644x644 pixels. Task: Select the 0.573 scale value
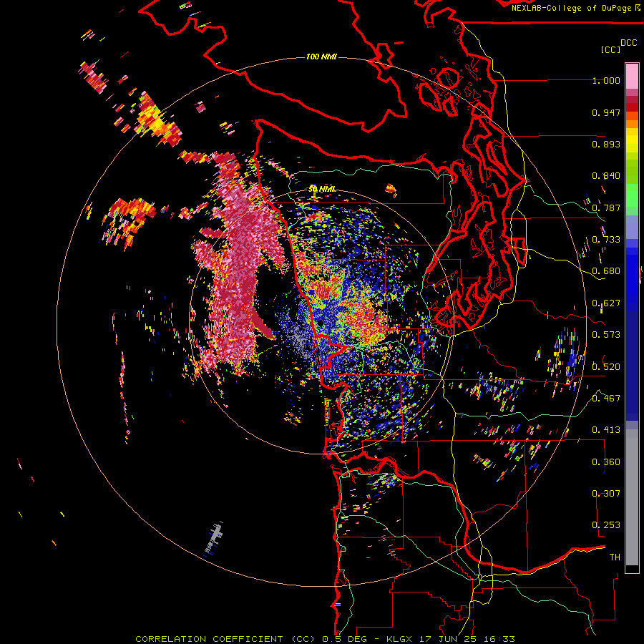[x=606, y=335]
